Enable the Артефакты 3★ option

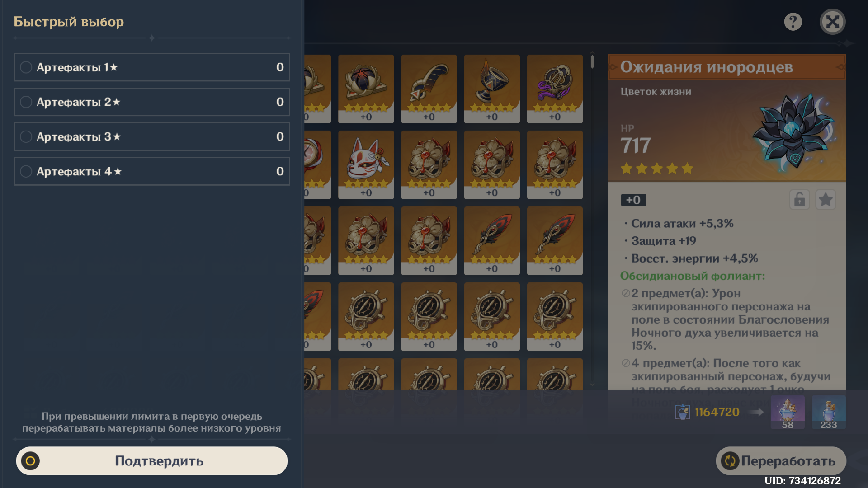pos(151,136)
